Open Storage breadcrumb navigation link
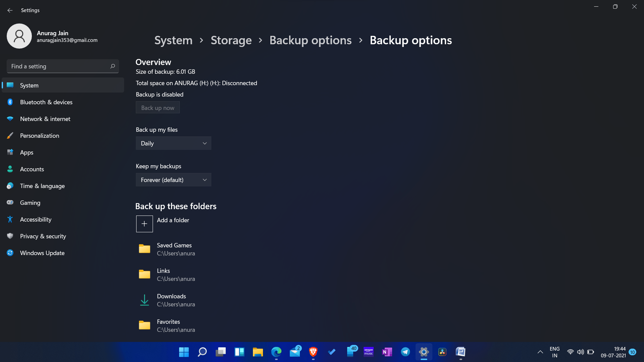The height and width of the screenshot is (362, 644). (231, 40)
